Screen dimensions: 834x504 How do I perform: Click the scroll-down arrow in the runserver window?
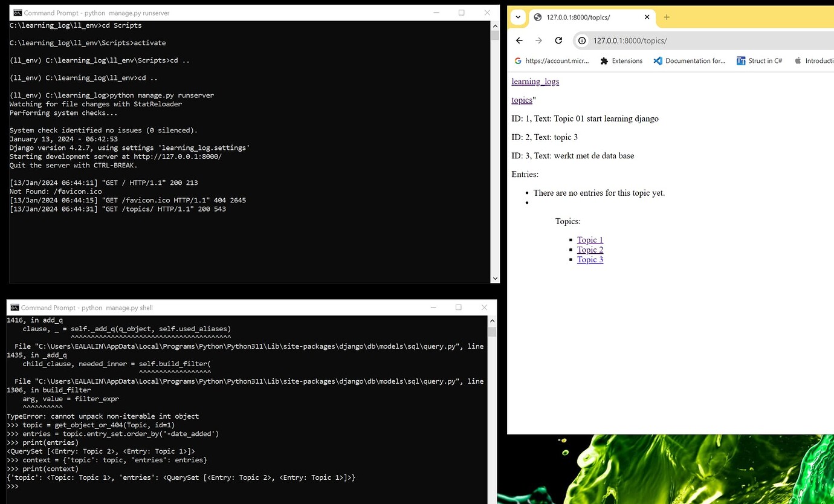coord(495,277)
